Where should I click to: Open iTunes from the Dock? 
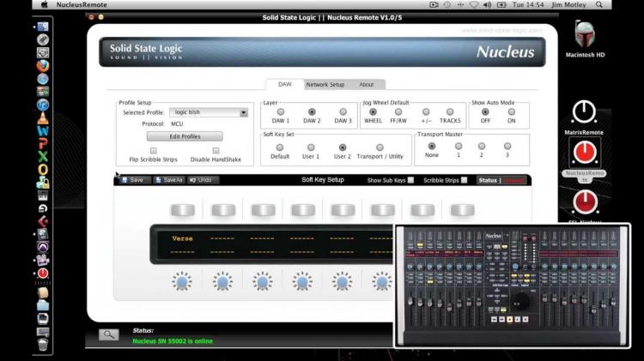[43, 105]
